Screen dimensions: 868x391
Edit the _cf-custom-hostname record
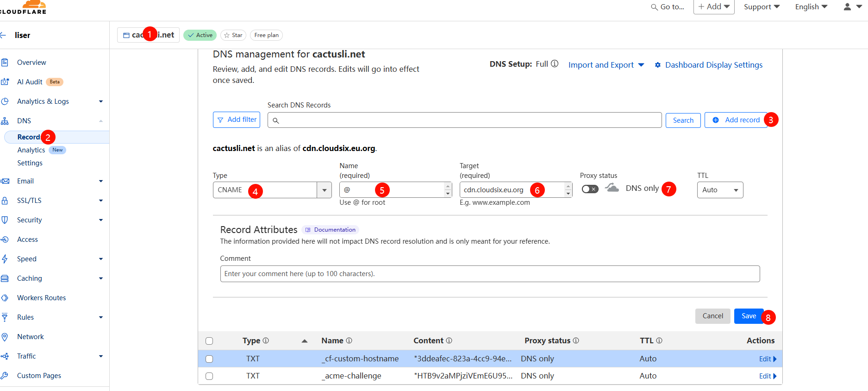[768, 359]
